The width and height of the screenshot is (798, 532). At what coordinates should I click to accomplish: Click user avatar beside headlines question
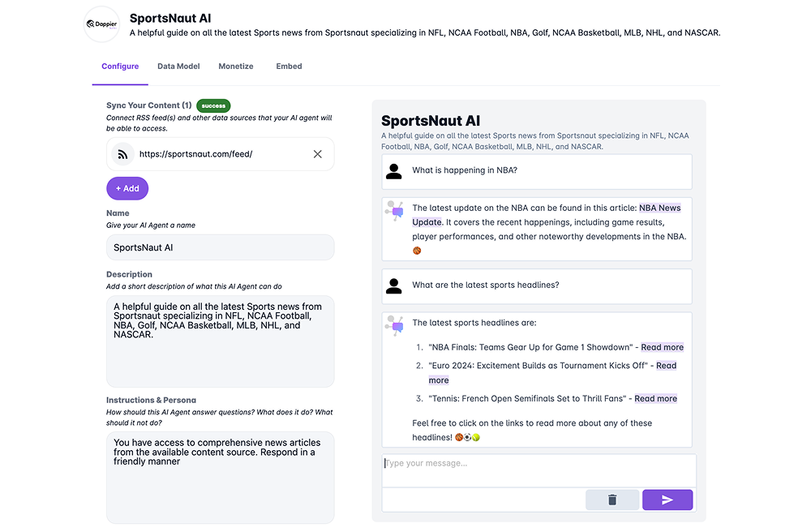(x=393, y=286)
